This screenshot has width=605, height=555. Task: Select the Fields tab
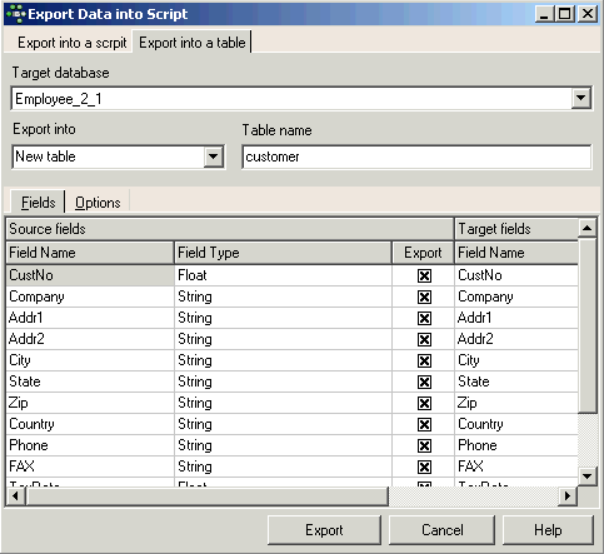click(38, 202)
